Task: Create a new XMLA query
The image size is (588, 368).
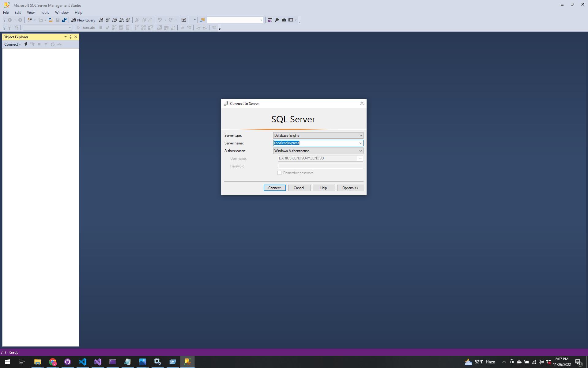Action: click(x=122, y=20)
